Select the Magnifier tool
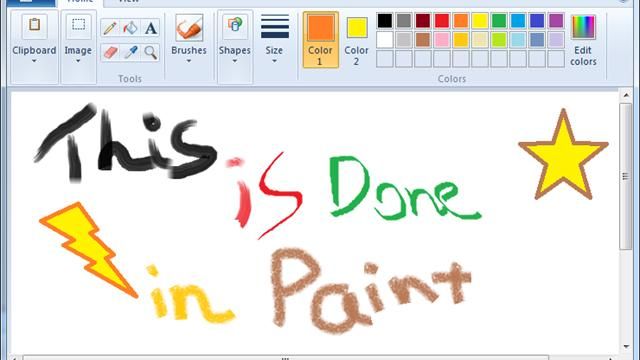This screenshot has height=360, width=640. 151,52
